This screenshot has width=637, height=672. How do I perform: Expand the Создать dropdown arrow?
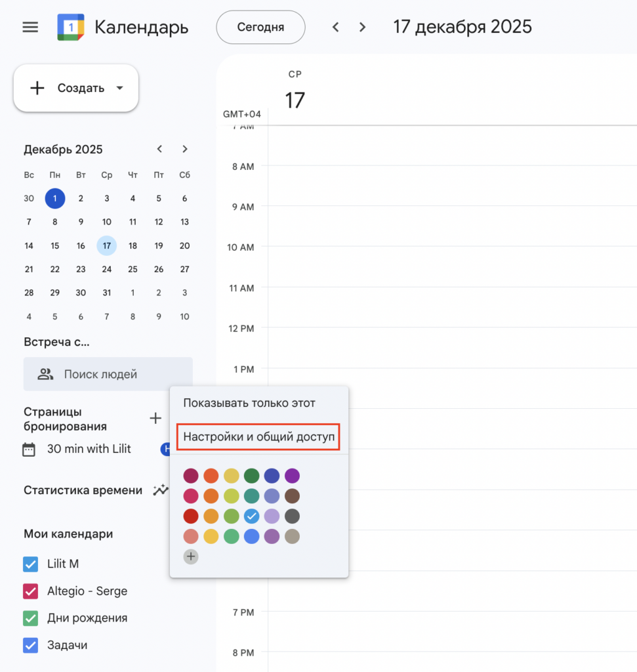(119, 88)
